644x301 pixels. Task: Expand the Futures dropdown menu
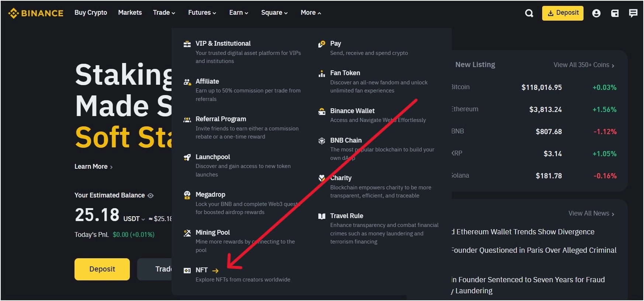point(202,13)
